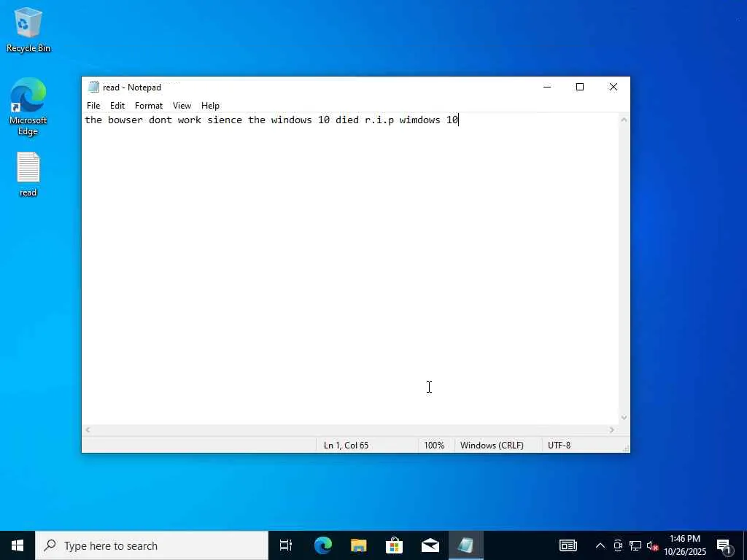Screen dimensions: 747x560
Task: Open News and interests widget icon
Action: pyautogui.click(x=568, y=545)
